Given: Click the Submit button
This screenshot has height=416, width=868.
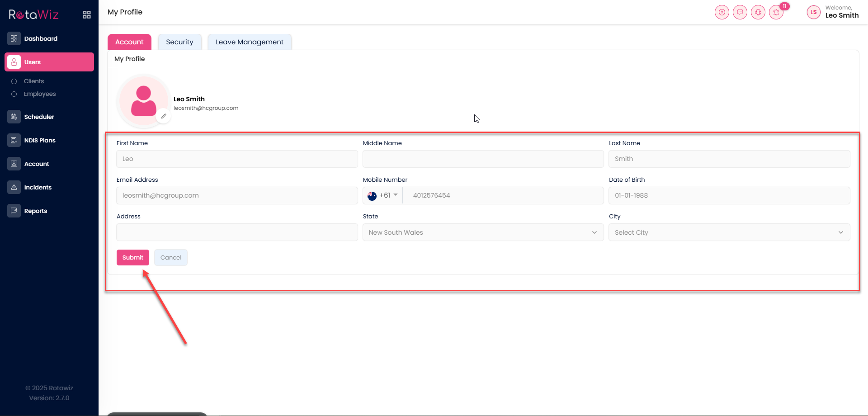Looking at the screenshot, I should (x=132, y=257).
